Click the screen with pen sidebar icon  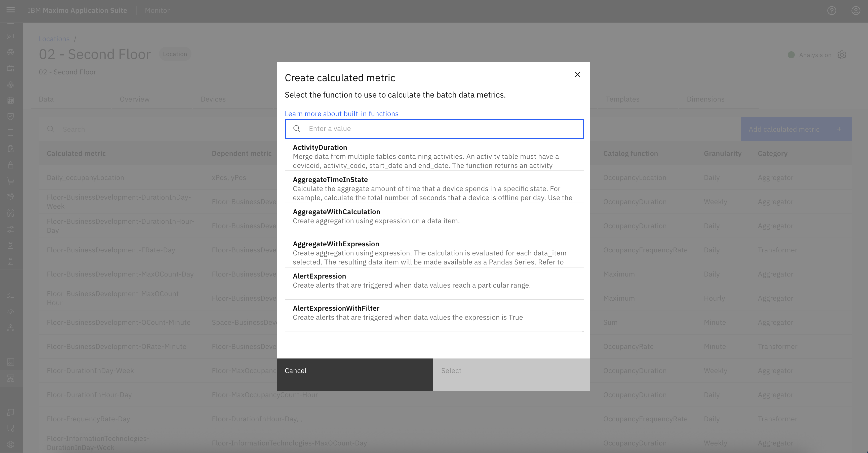11,36
